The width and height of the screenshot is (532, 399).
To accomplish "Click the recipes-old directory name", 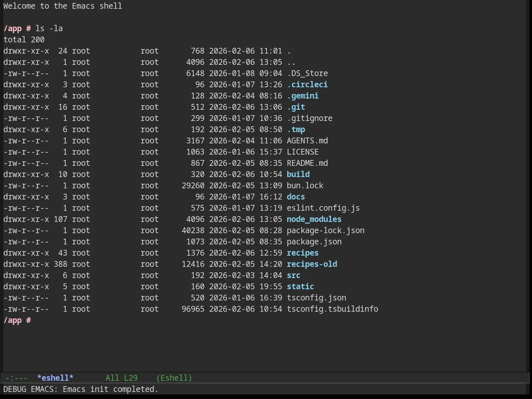I will pos(312,264).
